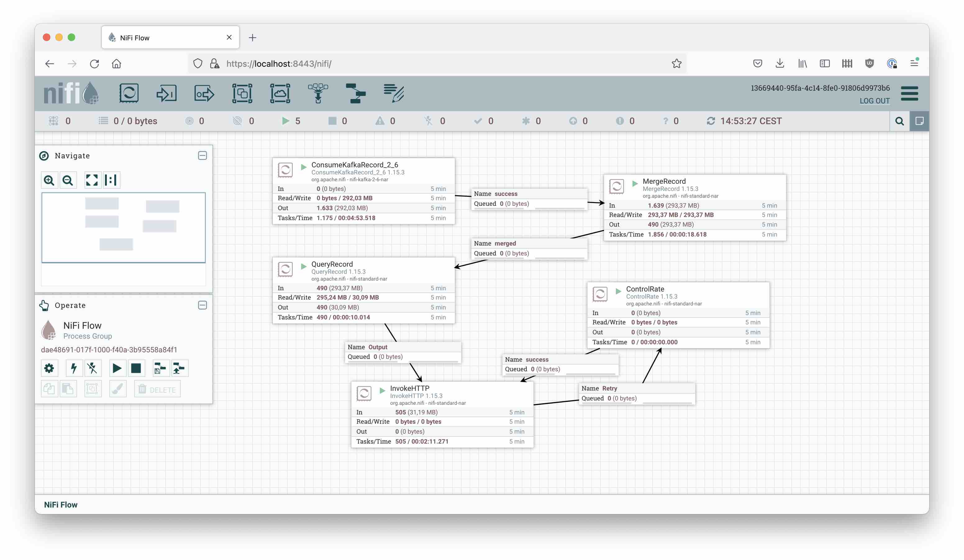
Task: Open the Configuration gear in the Operate panel
Action: coord(49,368)
